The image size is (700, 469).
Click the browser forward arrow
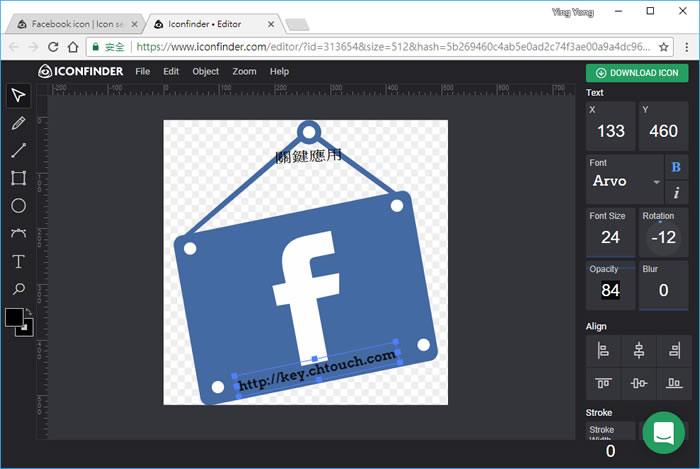click(x=33, y=47)
